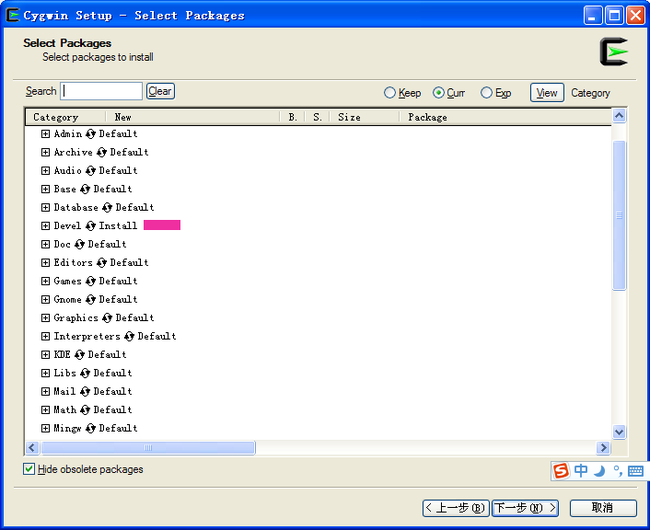Click the S. column header
This screenshot has width=650, height=530.
pos(318,117)
